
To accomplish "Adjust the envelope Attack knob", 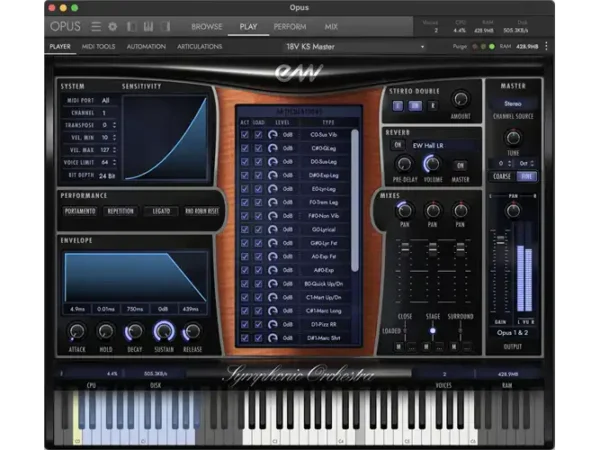I will click(77, 331).
